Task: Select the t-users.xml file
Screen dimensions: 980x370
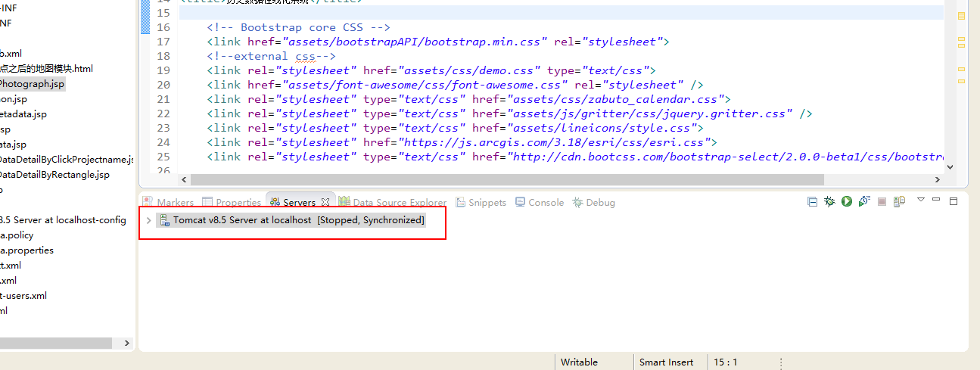Action: tap(23, 296)
